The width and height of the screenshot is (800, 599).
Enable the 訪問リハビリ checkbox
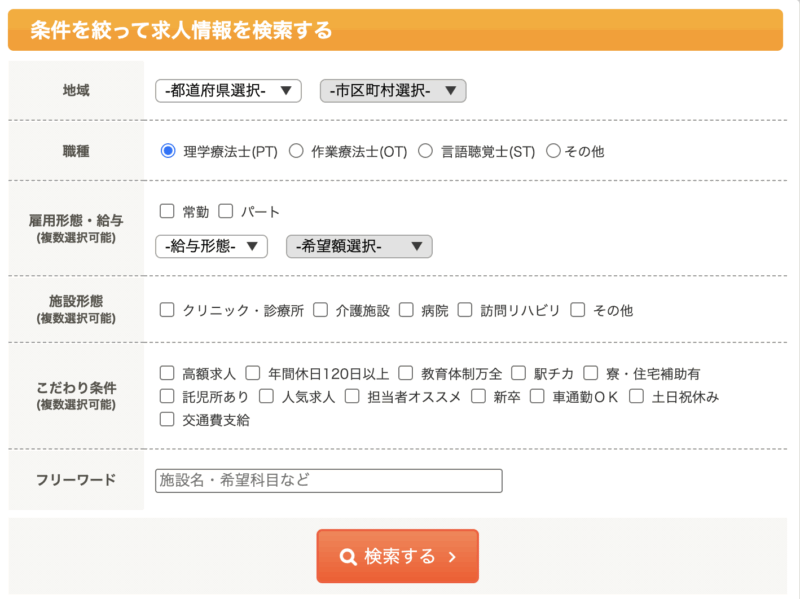(x=464, y=310)
